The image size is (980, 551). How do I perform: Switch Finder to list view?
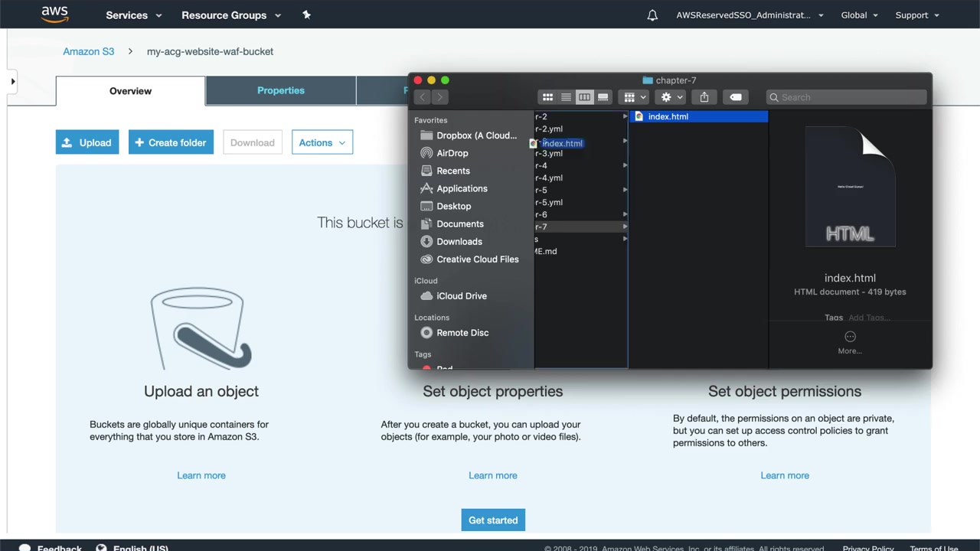[566, 97]
